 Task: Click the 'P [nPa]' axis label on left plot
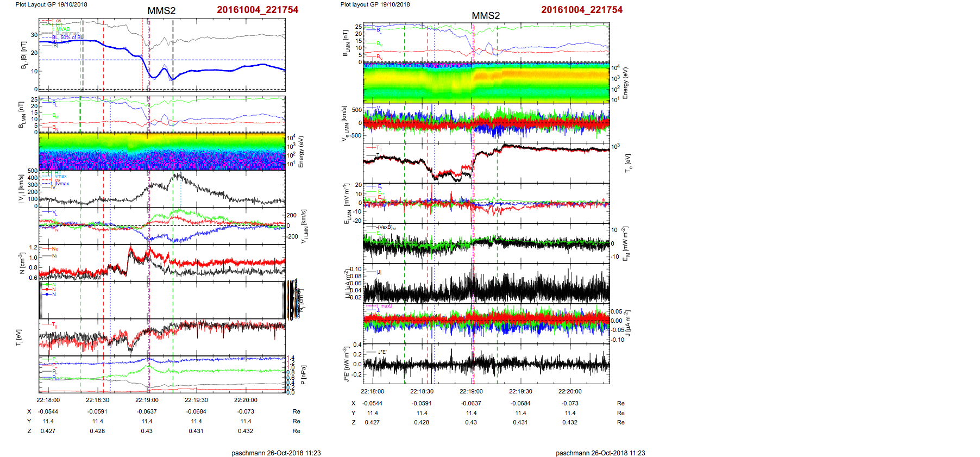click(x=303, y=375)
